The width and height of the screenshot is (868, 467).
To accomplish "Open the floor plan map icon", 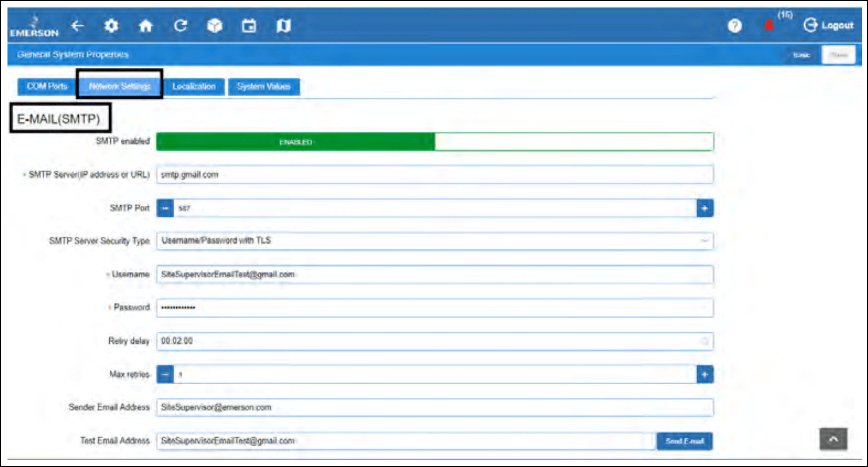I will [x=283, y=26].
